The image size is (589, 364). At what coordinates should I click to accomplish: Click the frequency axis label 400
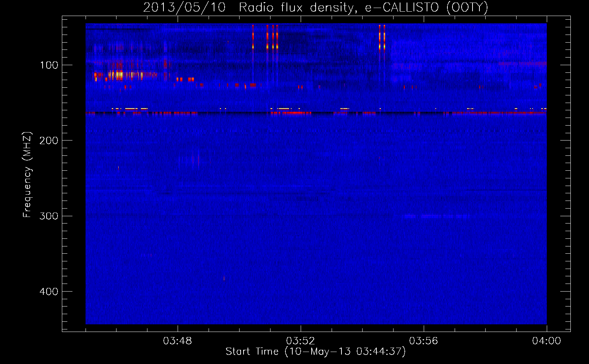[x=49, y=292]
